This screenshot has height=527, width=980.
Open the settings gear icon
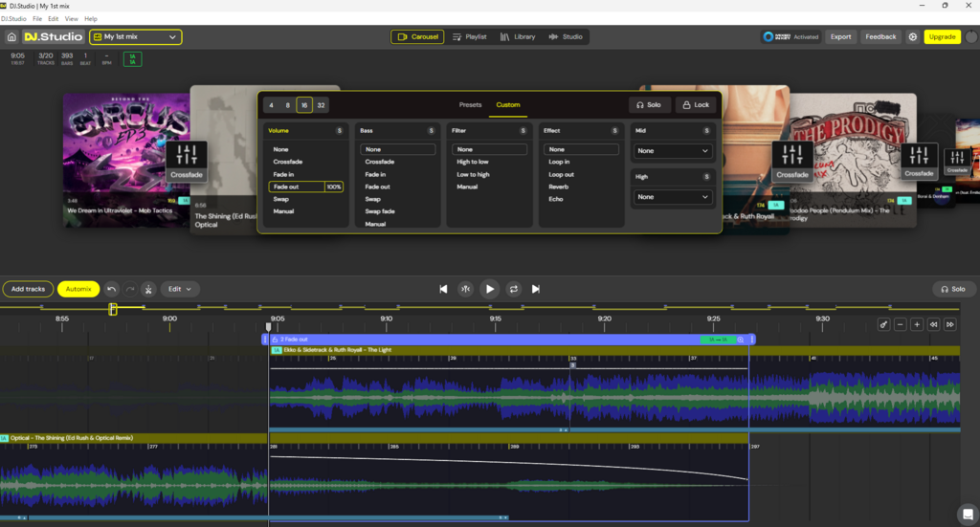[x=912, y=37]
